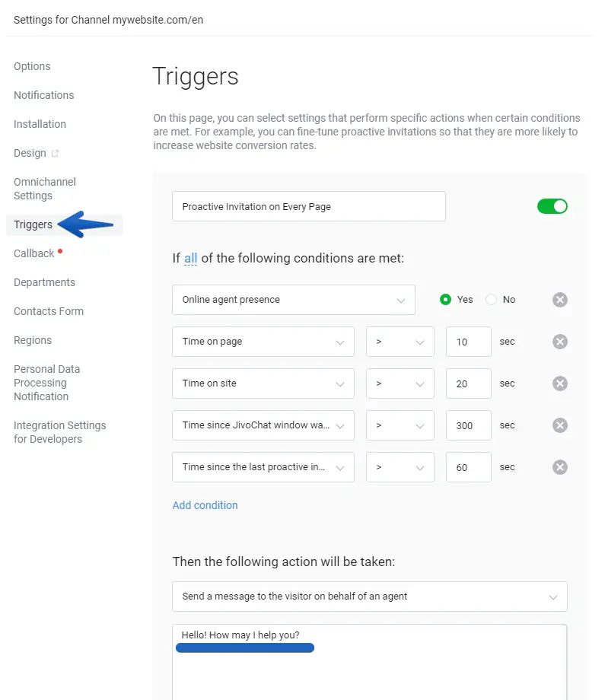Delete the 300 sec JivoChat window condition

click(559, 425)
